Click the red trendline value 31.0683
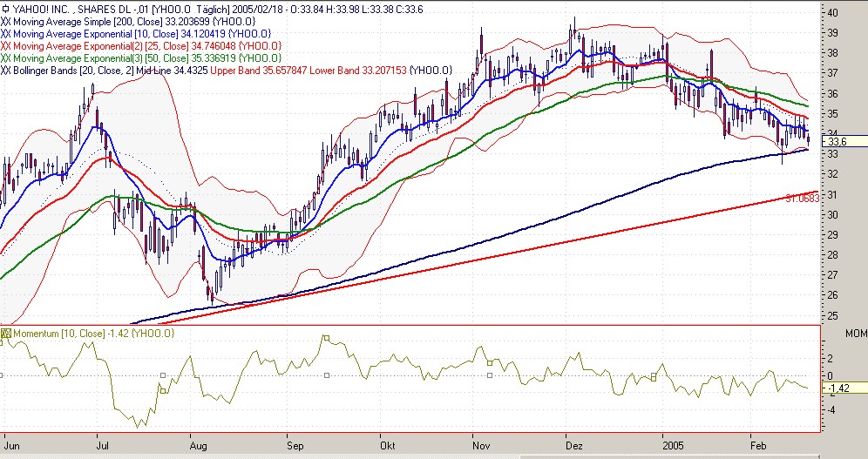This screenshot has width=868, height=459. click(x=803, y=198)
